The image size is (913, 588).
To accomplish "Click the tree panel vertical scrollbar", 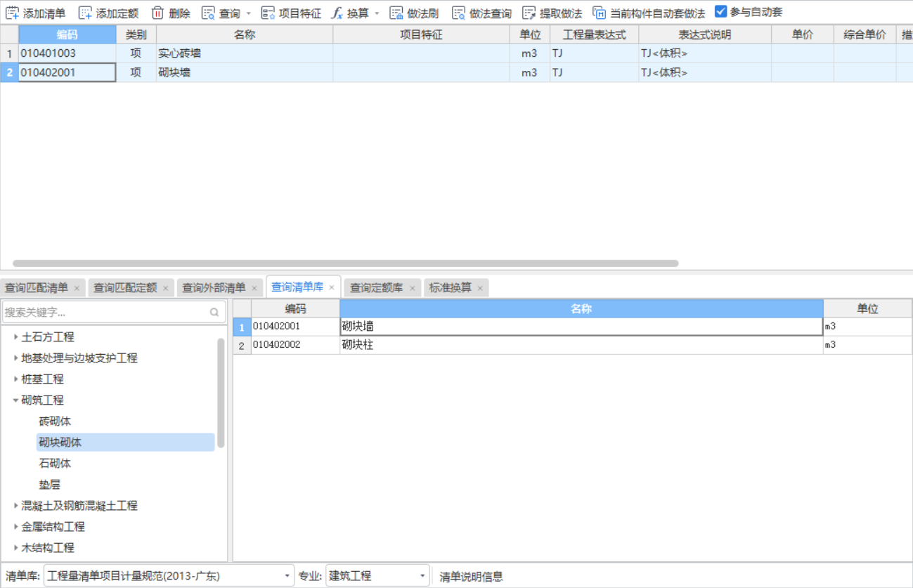I will (221, 393).
